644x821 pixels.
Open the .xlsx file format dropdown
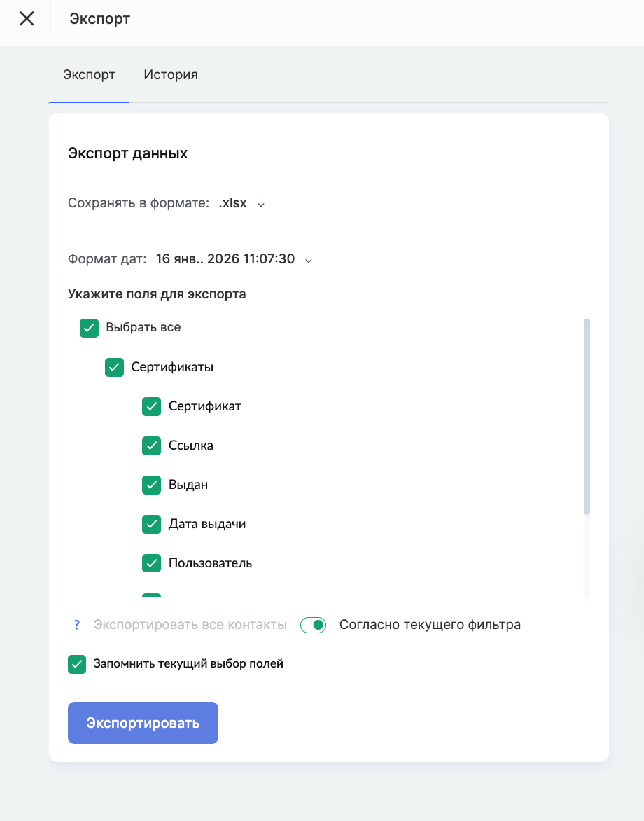(233, 204)
